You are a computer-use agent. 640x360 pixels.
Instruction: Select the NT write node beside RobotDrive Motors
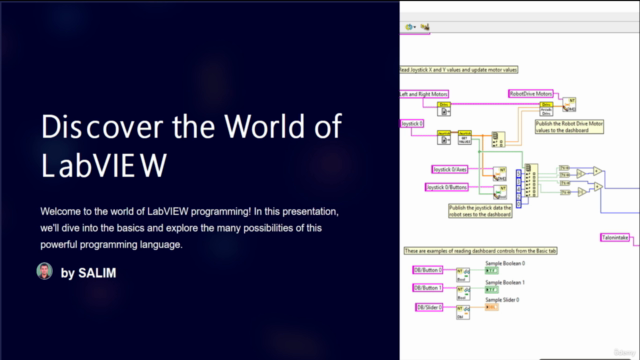point(569,104)
